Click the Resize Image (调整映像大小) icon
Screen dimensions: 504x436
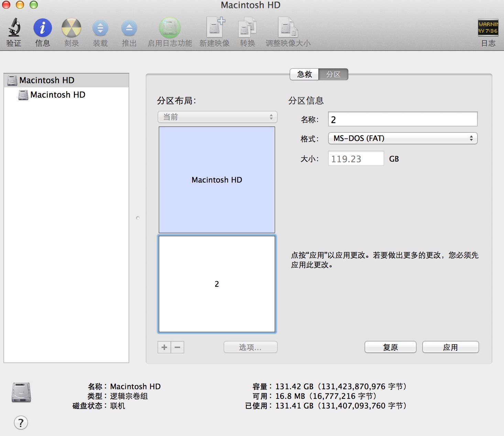[x=288, y=28]
